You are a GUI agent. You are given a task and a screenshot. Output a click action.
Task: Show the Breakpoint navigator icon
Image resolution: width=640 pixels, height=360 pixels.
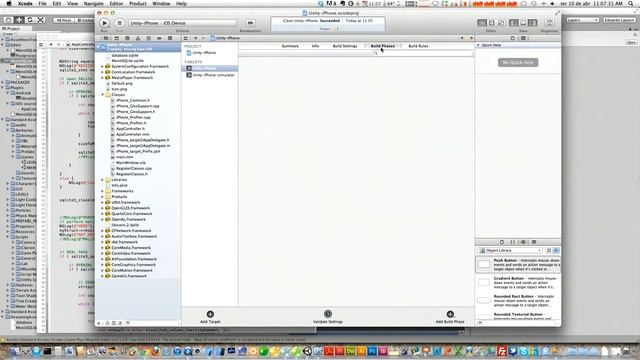[159, 38]
